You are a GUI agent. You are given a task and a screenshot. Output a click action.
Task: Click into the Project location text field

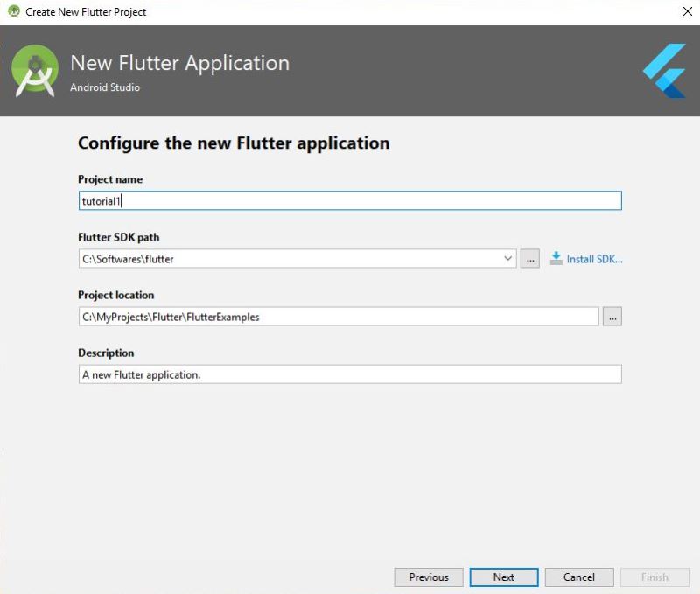(339, 317)
